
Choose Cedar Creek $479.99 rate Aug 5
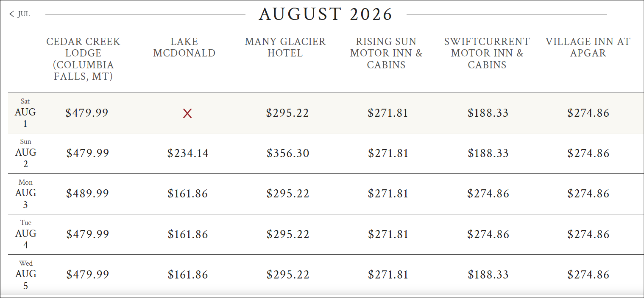pos(87,275)
